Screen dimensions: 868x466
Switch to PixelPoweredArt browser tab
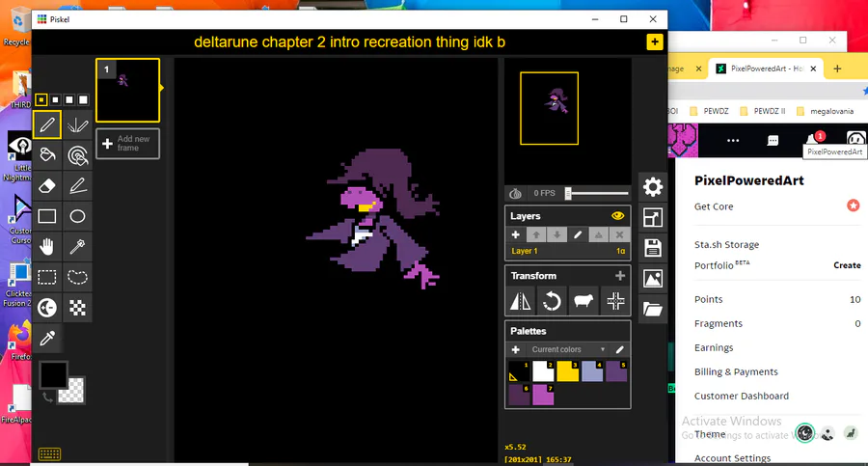(766, 69)
